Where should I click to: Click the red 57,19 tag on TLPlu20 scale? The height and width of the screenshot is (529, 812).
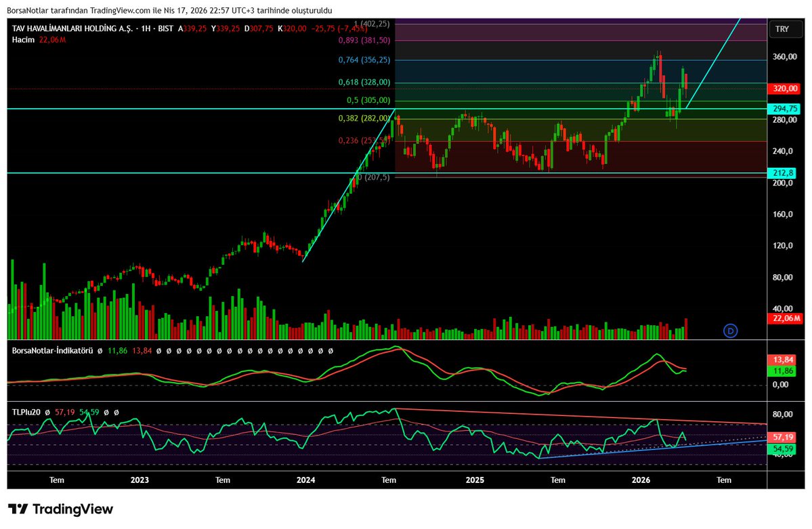782,437
